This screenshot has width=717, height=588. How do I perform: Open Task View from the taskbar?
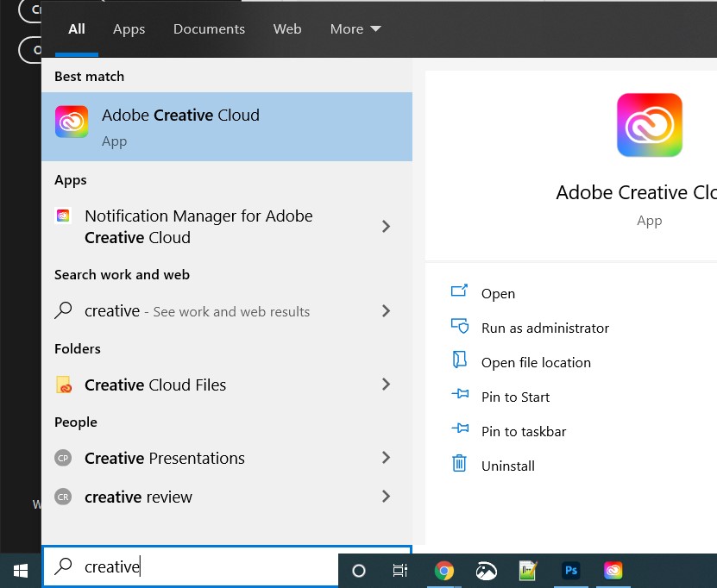coord(400,571)
